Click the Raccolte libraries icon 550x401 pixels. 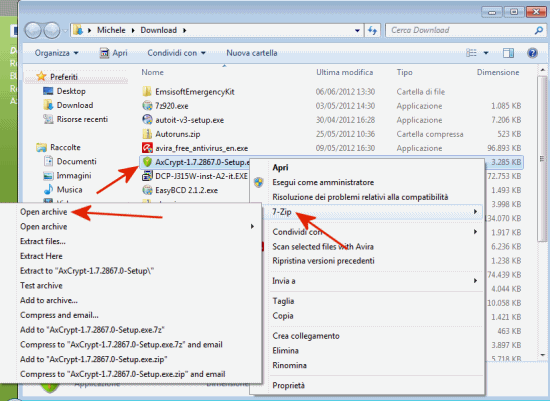41,147
